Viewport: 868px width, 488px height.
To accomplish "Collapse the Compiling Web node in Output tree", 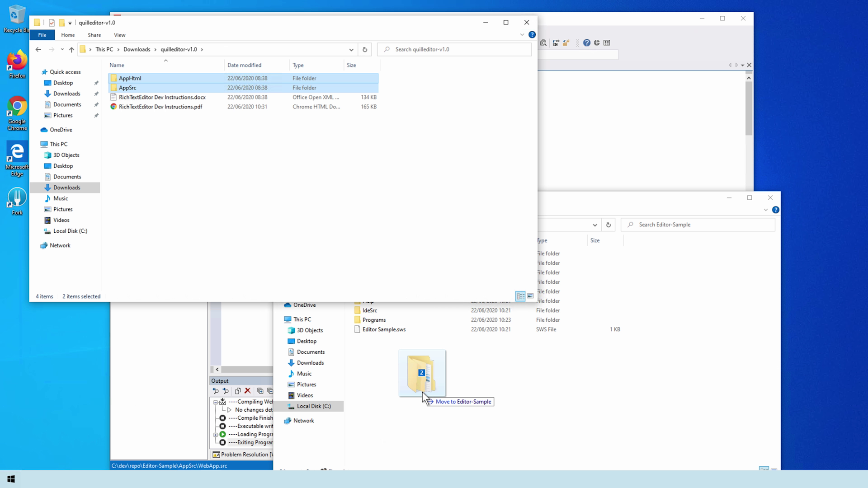I will 216,402.
